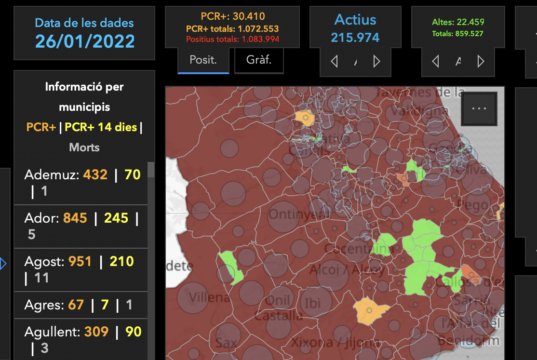Select the Agres municipality entry
The image size is (537, 360).
point(81,305)
